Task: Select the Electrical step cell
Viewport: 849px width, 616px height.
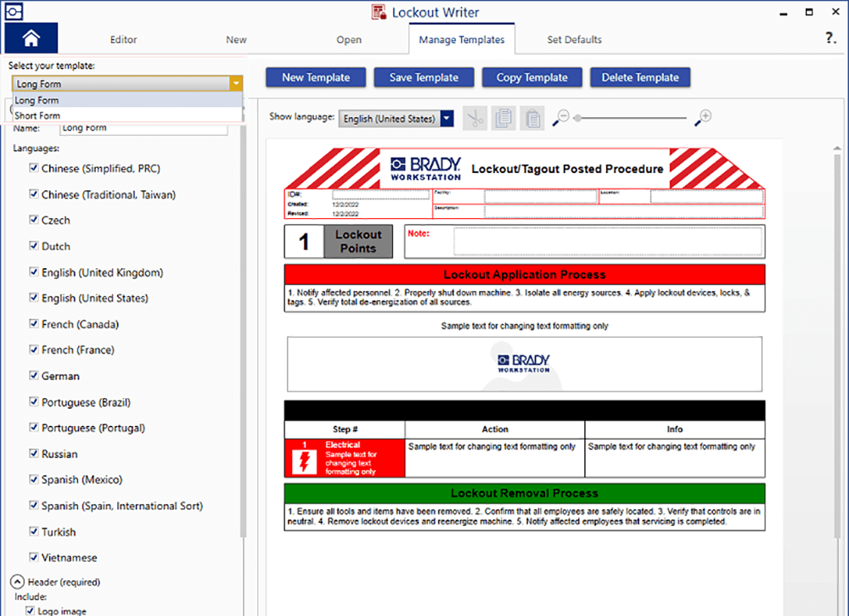Action: click(x=345, y=458)
